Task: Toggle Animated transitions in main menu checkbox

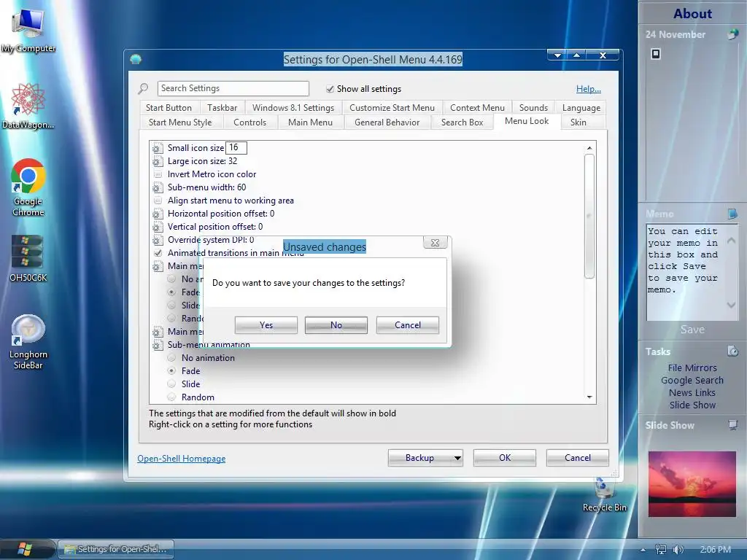Action: 158,253
